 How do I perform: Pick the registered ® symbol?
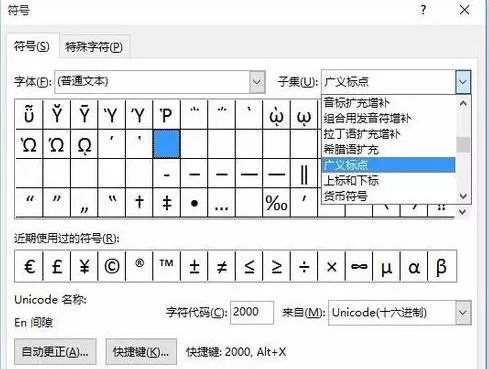(139, 266)
